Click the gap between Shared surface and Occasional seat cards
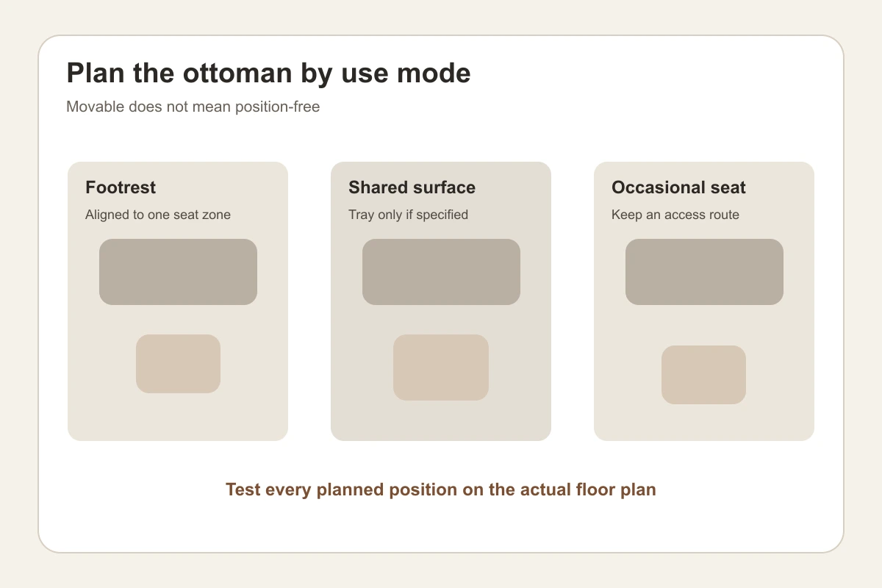This screenshot has width=882, height=588. pyautogui.click(x=573, y=301)
